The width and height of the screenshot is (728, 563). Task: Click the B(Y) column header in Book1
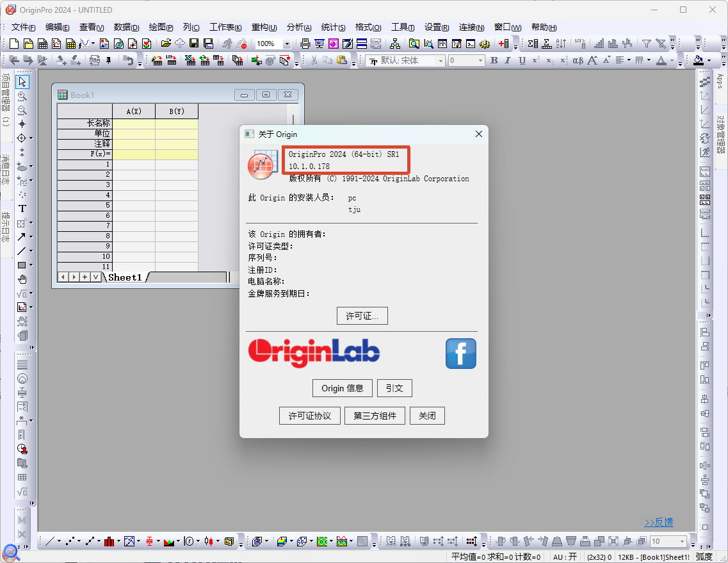[177, 111]
